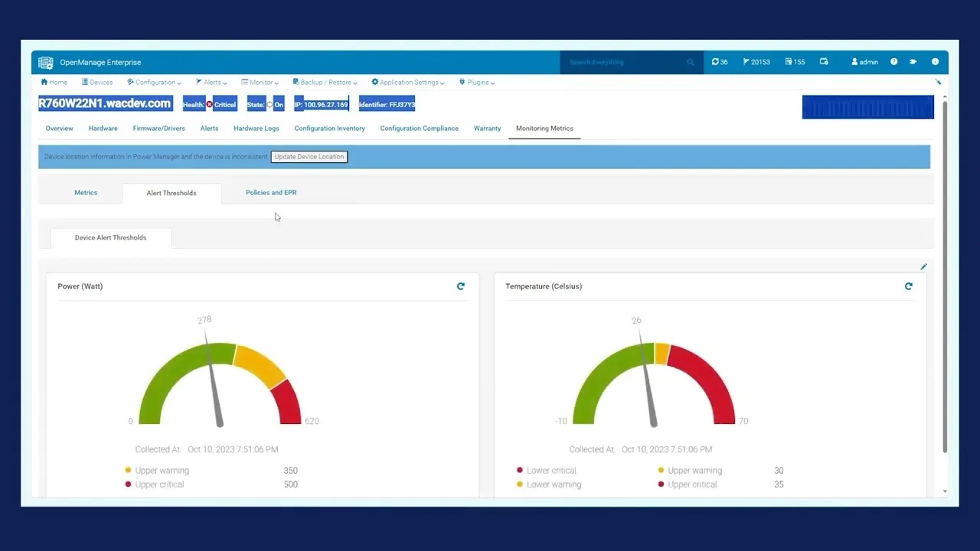
Task: Click the edit pencil icon for thresholds
Action: click(923, 267)
